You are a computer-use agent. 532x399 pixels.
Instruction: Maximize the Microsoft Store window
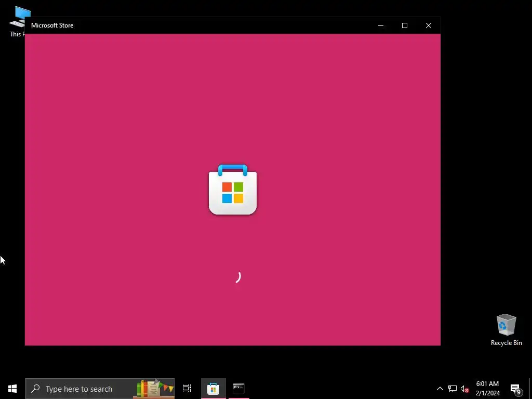[x=404, y=25]
